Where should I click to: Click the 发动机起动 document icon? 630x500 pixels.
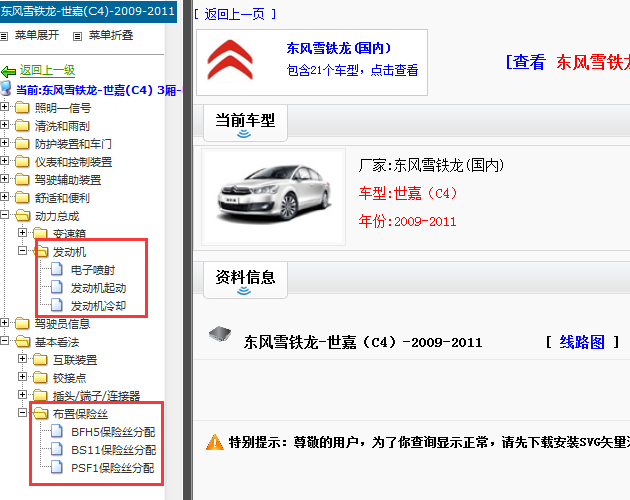coord(57,287)
